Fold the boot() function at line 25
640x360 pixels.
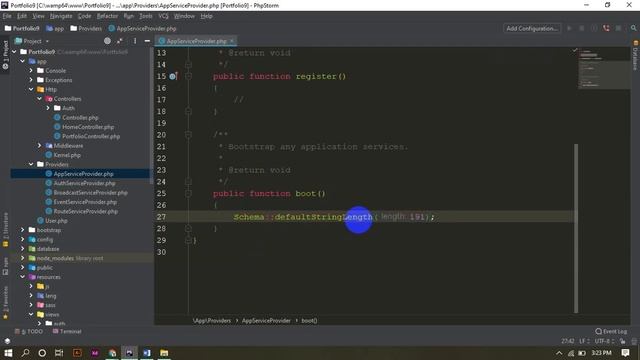188,193
